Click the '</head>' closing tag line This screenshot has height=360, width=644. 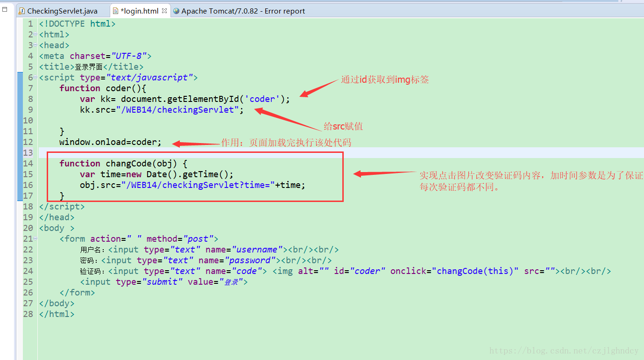pos(57,217)
